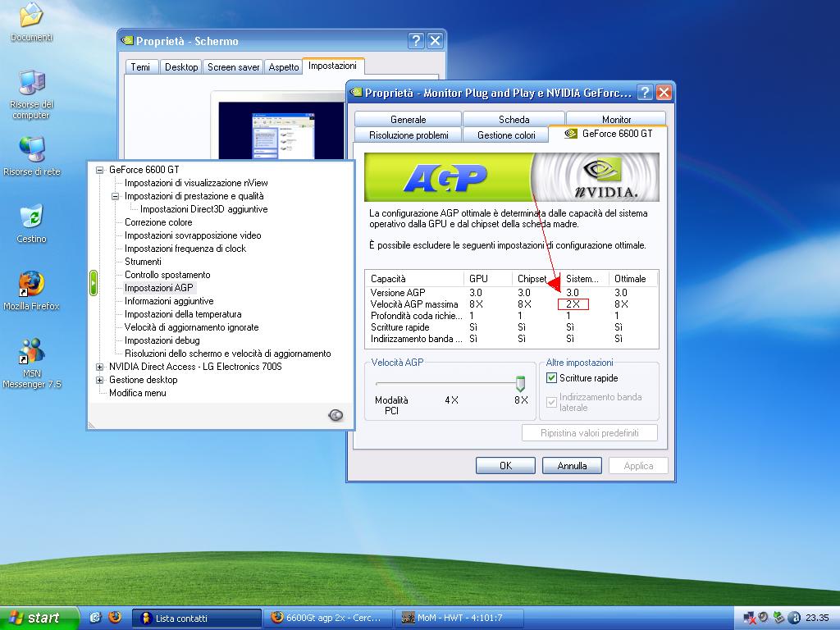Switch to Temi tab in Proprietà - Schermo

tap(140, 67)
